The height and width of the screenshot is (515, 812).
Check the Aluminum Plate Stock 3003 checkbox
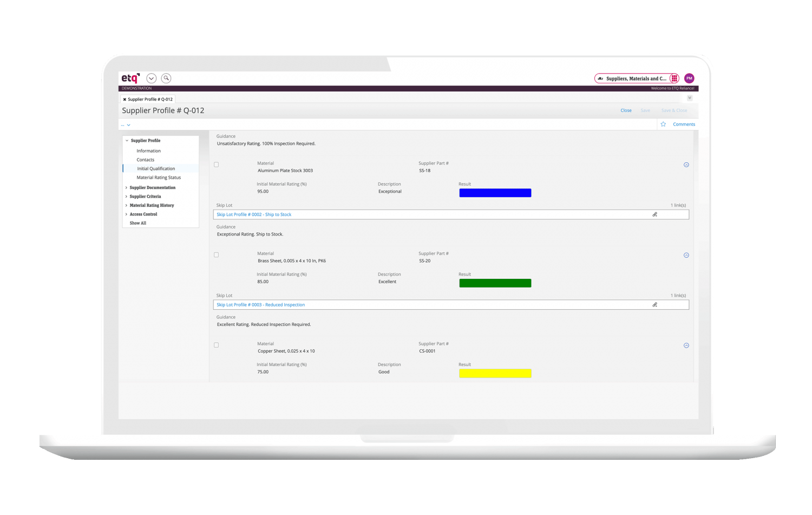click(217, 165)
